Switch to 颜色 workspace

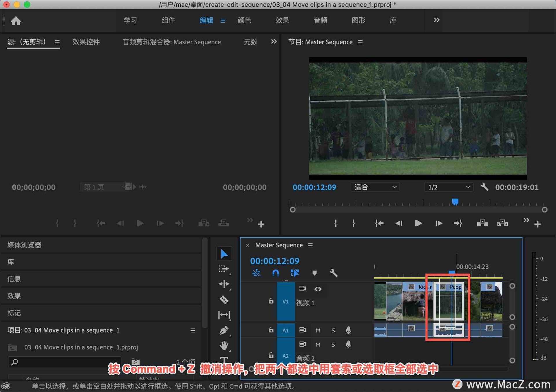[x=244, y=20]
